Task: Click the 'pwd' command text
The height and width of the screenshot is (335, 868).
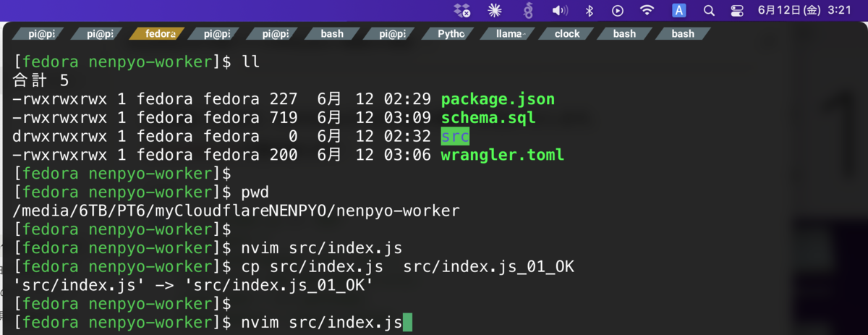Action: point(255,192)
